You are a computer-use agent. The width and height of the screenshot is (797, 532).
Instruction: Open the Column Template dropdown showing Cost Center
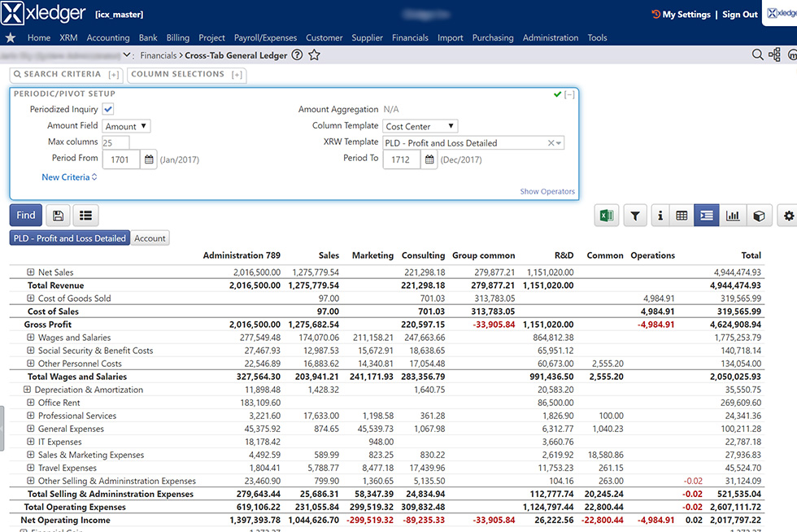(x=420, y=125)
